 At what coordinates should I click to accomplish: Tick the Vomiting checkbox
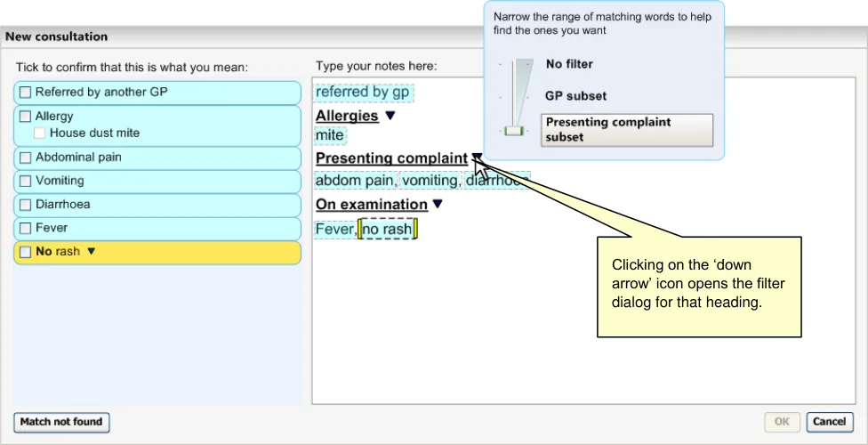26,181
